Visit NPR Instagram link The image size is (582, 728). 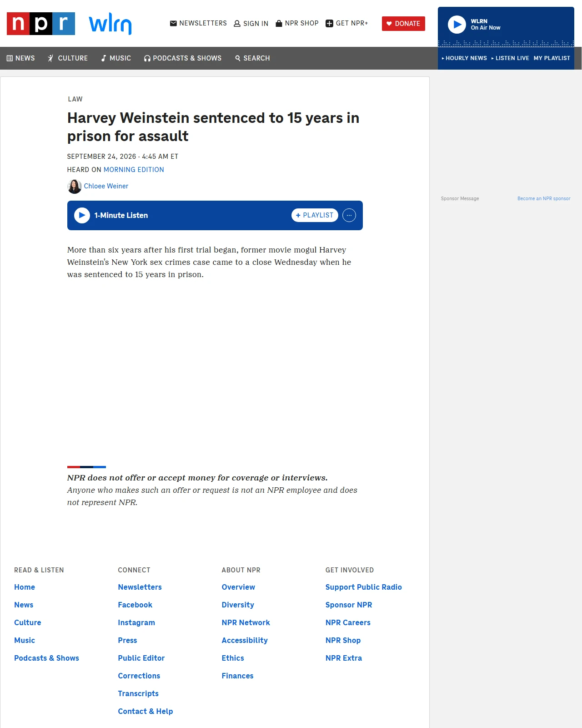[x=136, y=623]
